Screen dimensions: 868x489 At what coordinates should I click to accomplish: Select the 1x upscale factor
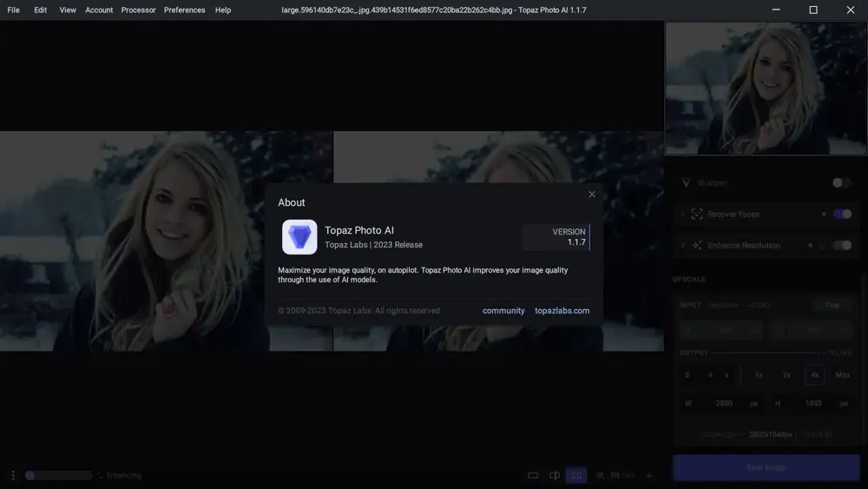759,375
